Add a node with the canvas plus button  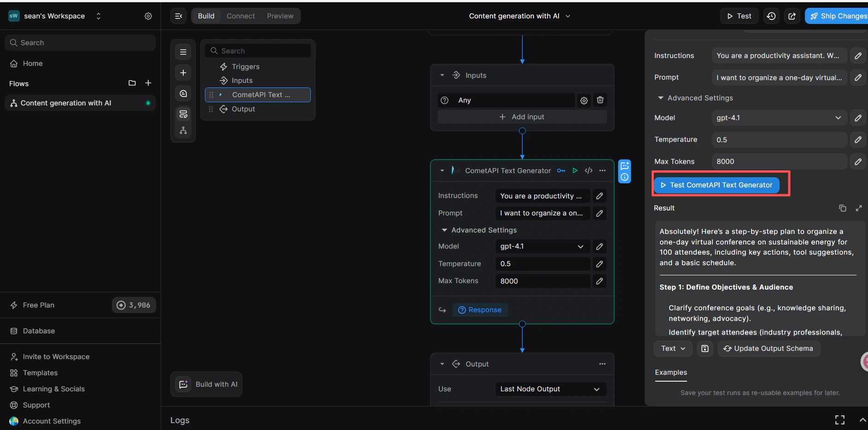pos(183,73)
